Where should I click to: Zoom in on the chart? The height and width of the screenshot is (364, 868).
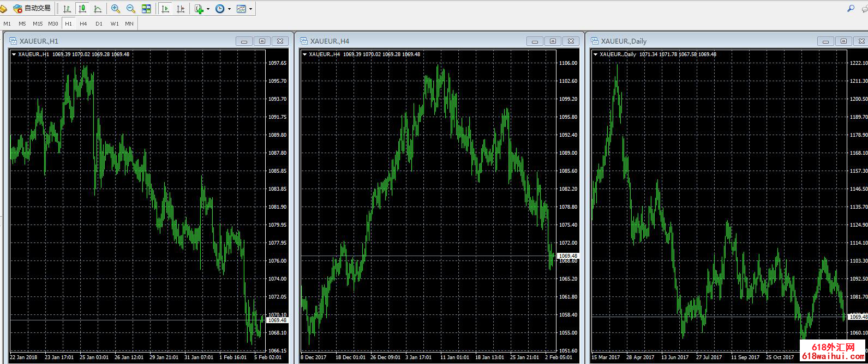click(115, 9)
